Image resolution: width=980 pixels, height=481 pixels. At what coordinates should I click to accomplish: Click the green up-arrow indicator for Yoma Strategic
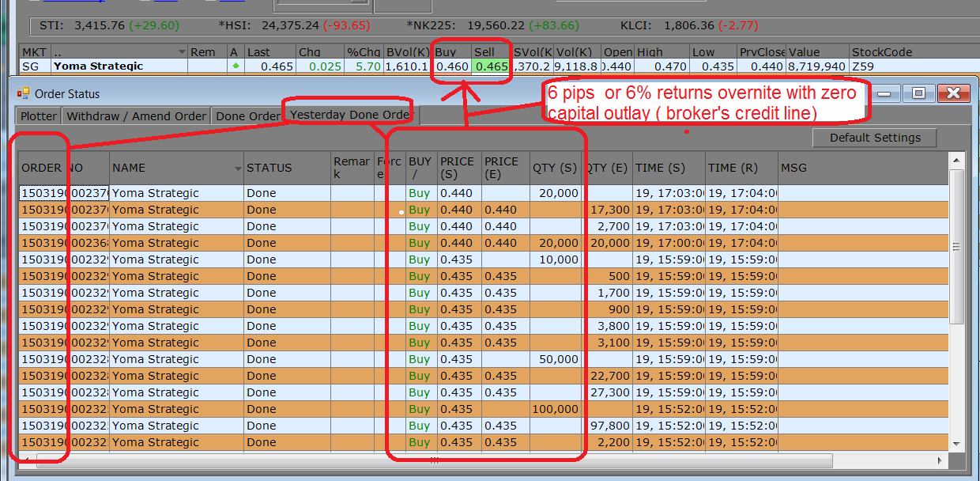pyautogui.click(x=236, y=66)
